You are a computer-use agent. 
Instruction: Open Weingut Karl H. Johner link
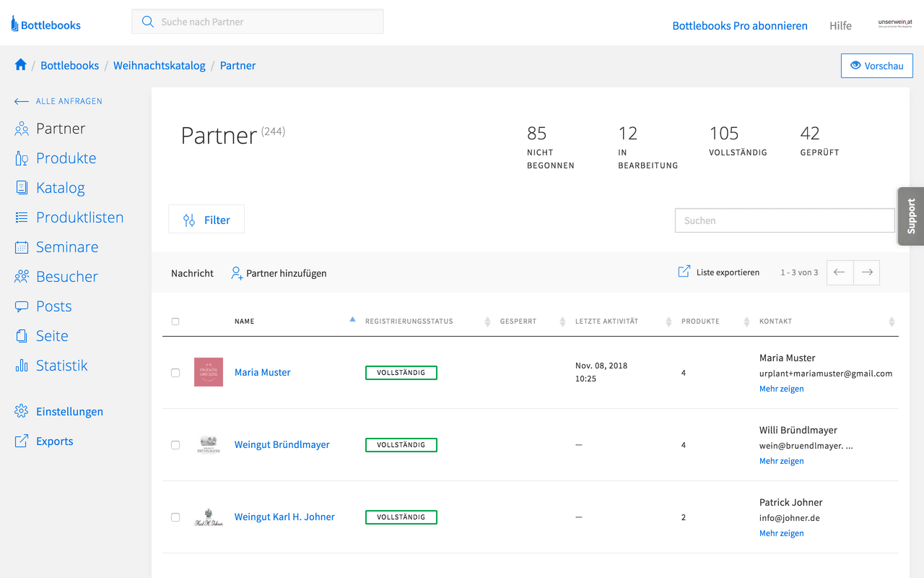coord(284,517)
